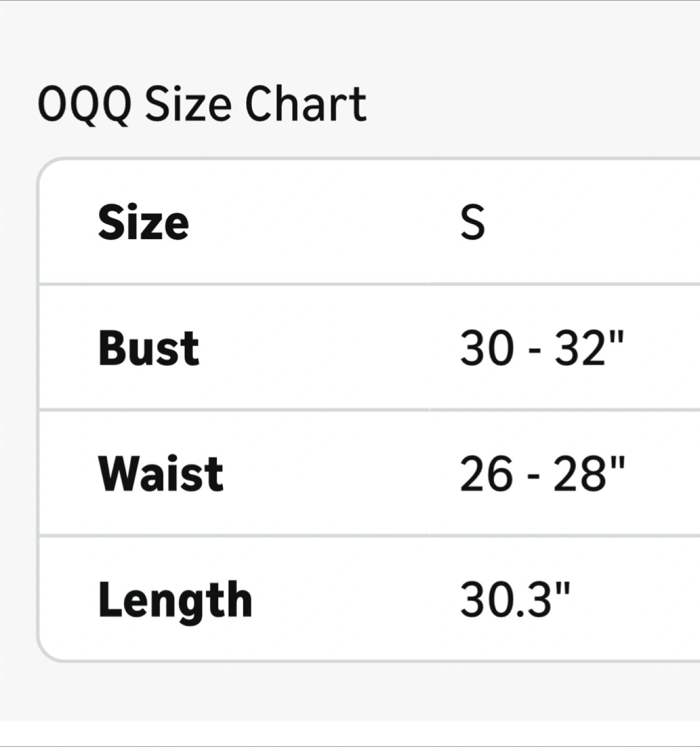Select the S size column header
The width and height of the screenshot is (700, 747).
click(x=472, y=223)
